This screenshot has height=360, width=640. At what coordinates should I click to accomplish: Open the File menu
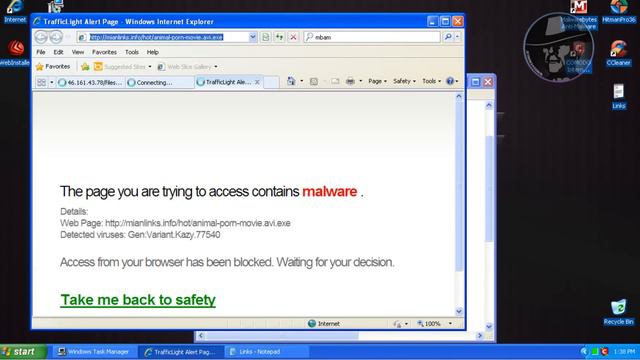41,52
